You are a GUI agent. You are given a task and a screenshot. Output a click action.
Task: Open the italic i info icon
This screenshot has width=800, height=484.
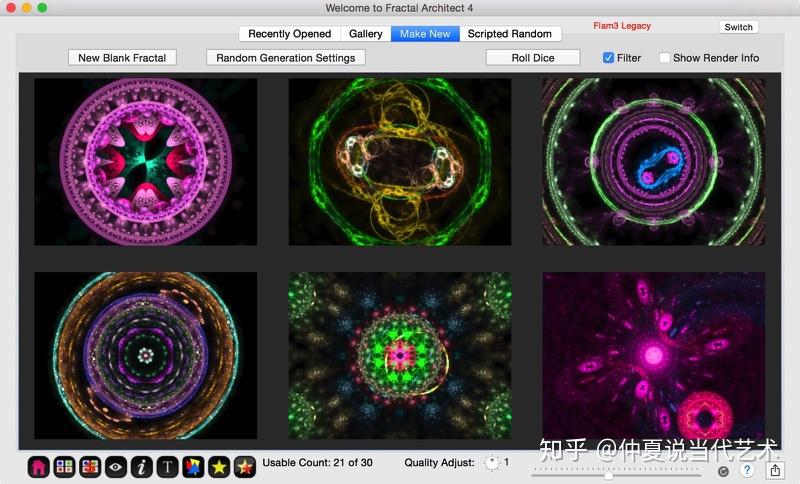click(142, 466)
